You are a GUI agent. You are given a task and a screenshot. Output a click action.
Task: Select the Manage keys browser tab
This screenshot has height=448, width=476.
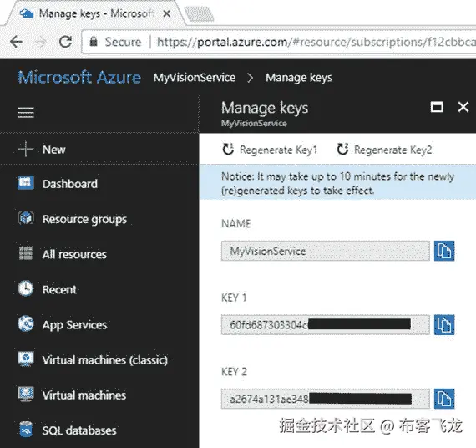(x=96, y=14)
